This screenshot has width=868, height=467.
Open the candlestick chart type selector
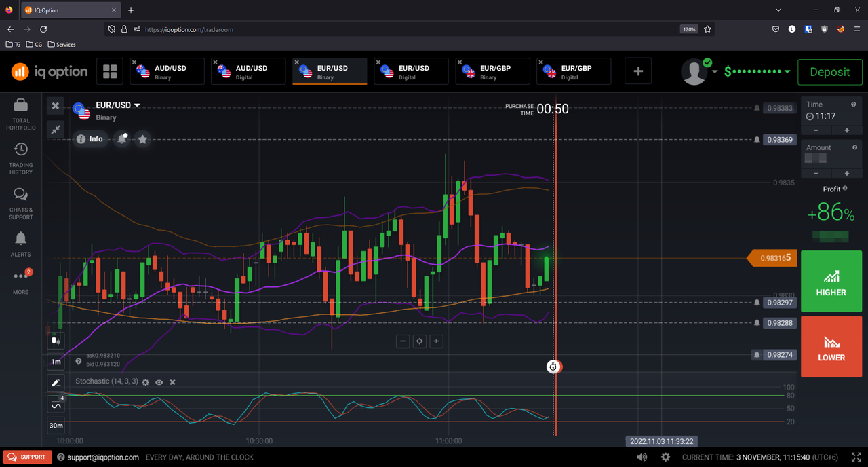56,341
